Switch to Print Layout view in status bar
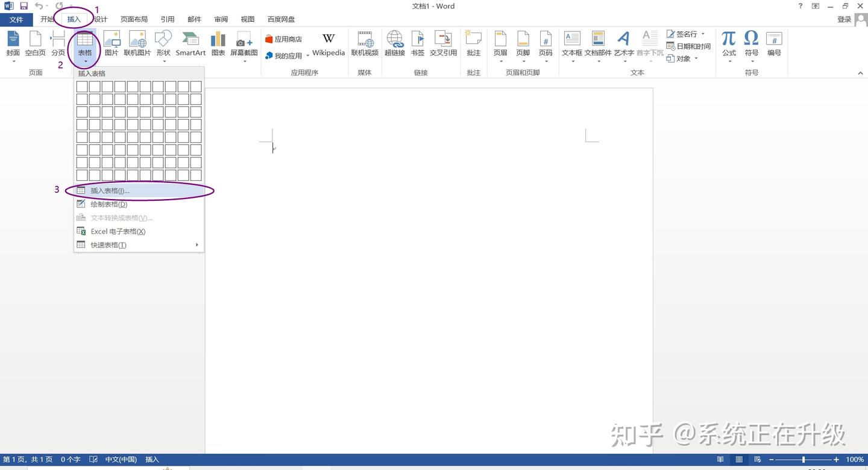 coord(739,460)
